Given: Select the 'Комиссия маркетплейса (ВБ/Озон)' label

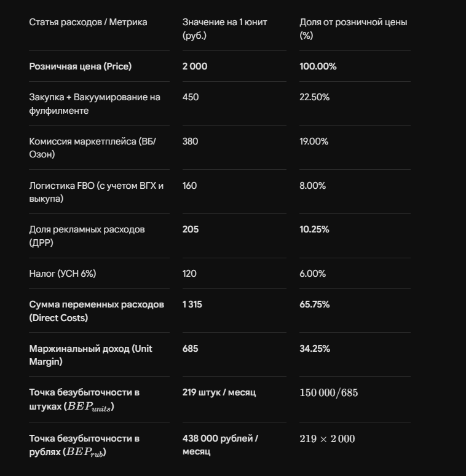Looking at the screenshot, I should pyautogui.click(x=93, y=148).
